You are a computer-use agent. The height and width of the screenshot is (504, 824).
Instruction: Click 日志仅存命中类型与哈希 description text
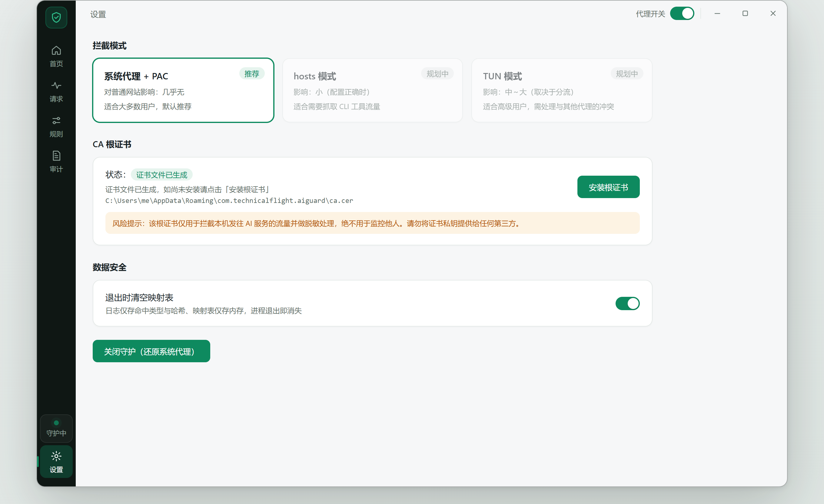point(203,311)
